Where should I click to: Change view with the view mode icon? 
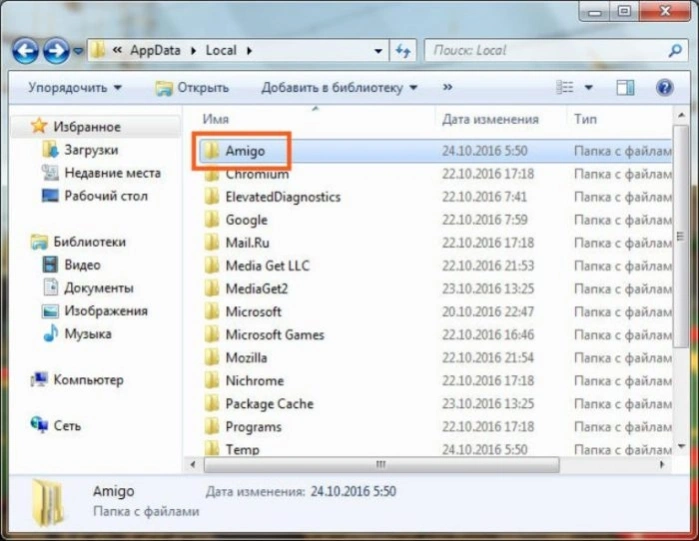(565, 88)
